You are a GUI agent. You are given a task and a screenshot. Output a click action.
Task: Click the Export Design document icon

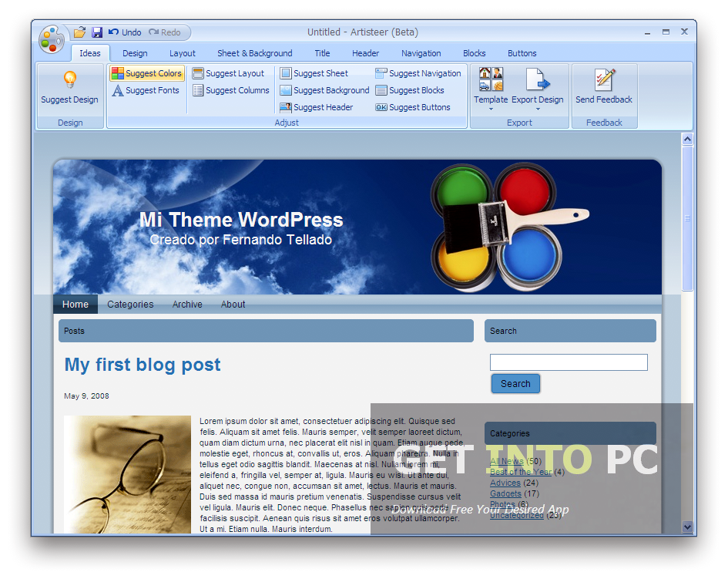tap(538, 79)
